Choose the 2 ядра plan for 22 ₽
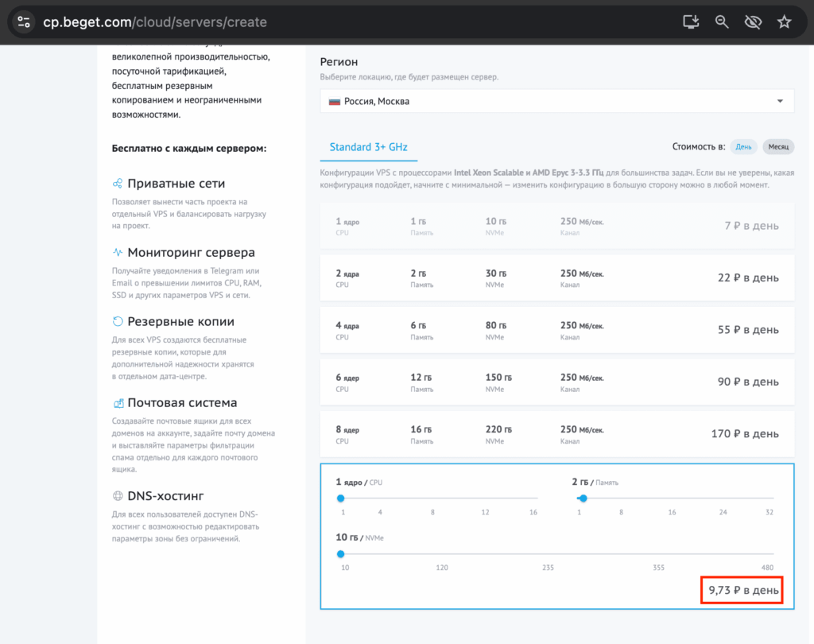This screenshot has width=814, height=644. [556, 277]
